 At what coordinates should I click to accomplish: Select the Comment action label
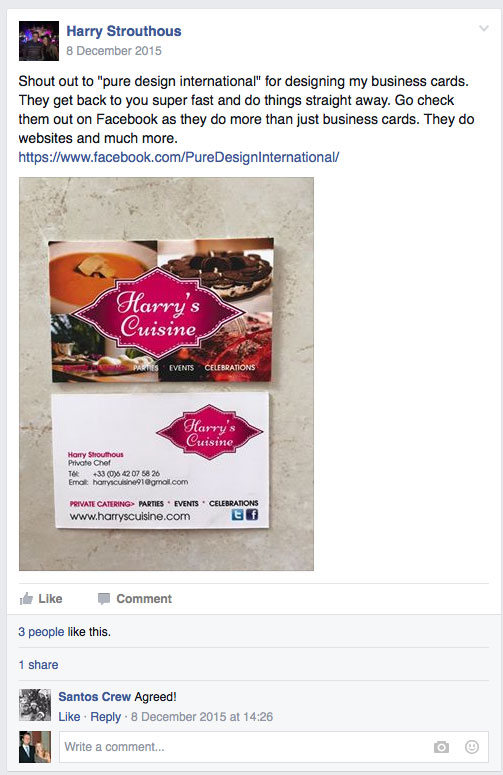(144, 599)
